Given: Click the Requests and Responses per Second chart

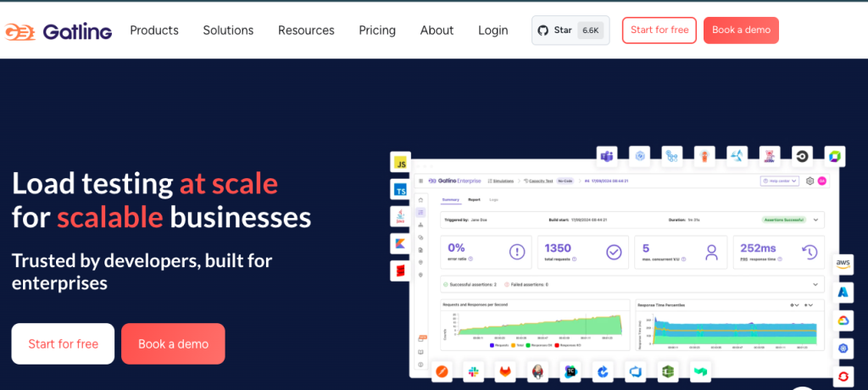Looking at the screenshot, I should point(536,326).
